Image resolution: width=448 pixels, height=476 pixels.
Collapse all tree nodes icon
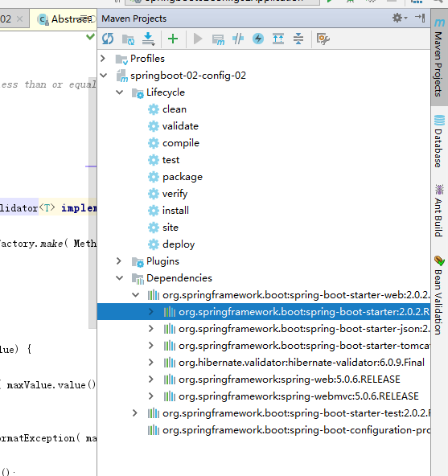tap(298, 39)
